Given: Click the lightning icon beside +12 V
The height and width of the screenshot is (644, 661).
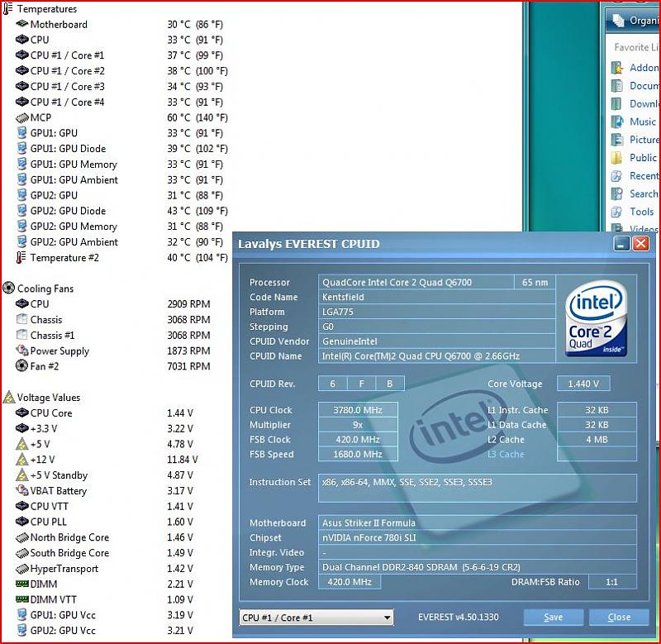Looking at the screenshot, I should [x=22, y=460].
